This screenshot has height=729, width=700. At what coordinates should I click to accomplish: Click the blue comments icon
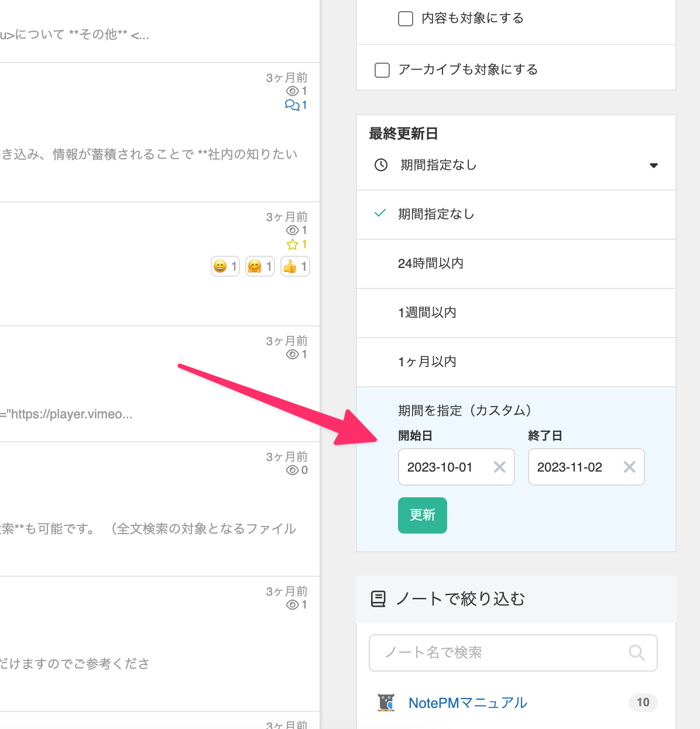coord(291,105)
